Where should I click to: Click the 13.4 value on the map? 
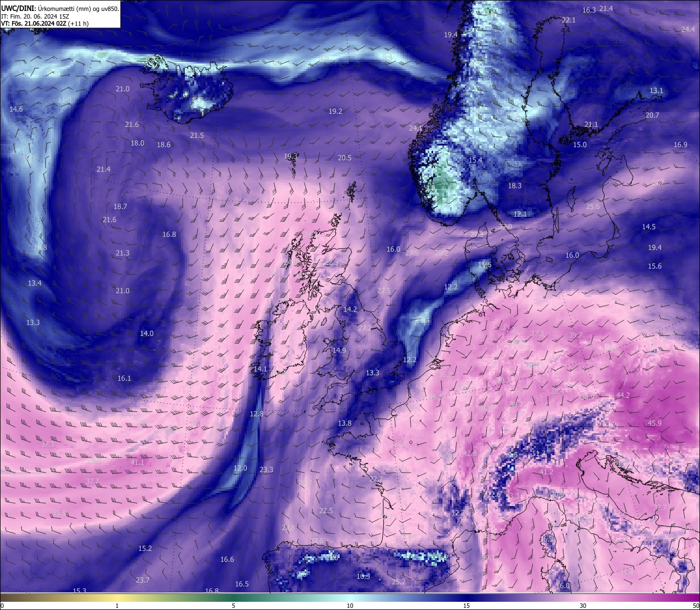point(34,283)
